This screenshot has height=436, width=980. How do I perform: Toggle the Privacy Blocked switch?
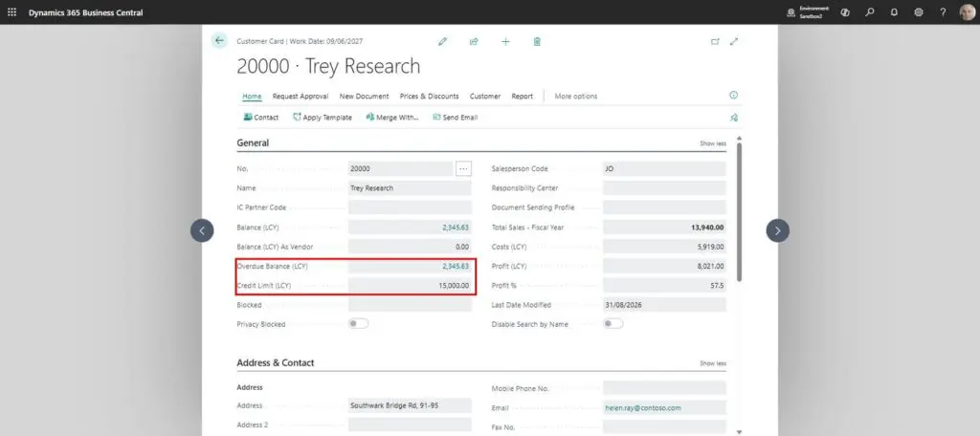(358, 323)
